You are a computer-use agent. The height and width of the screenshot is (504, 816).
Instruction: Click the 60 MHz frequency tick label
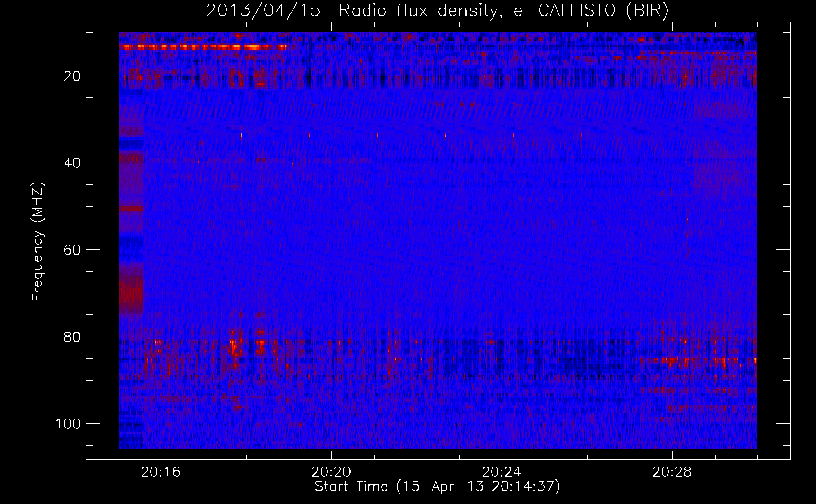point(73,250)
